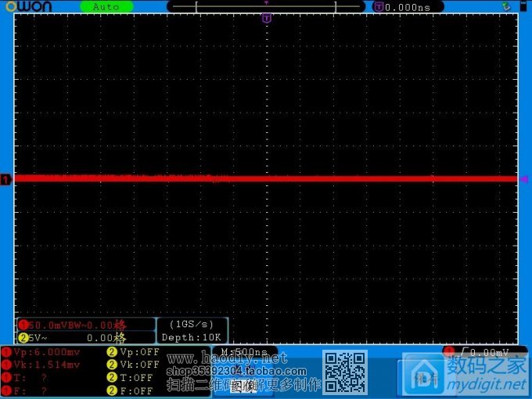532x399 pixels.
Task: Click the green Auto trigger status indicator
Action: [106, 7]
